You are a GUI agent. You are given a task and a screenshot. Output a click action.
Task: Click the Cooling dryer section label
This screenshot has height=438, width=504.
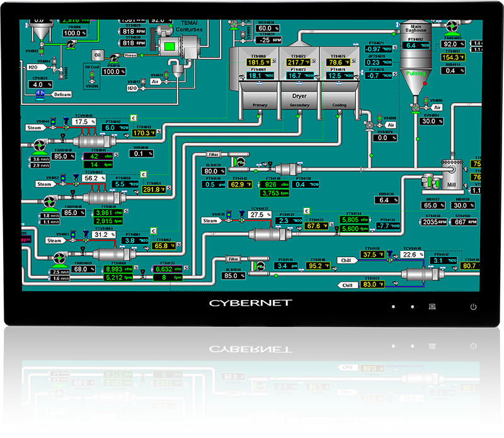[x=339, y=105]
